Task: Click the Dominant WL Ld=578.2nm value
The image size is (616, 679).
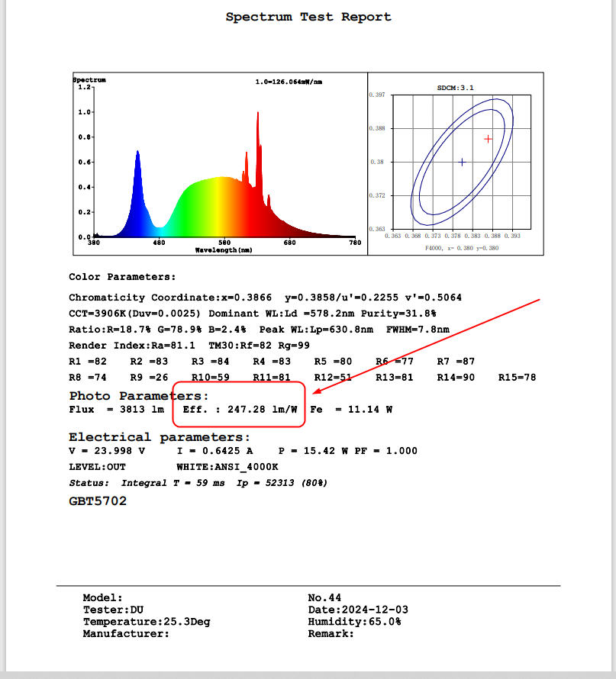Action: [281, 314]
